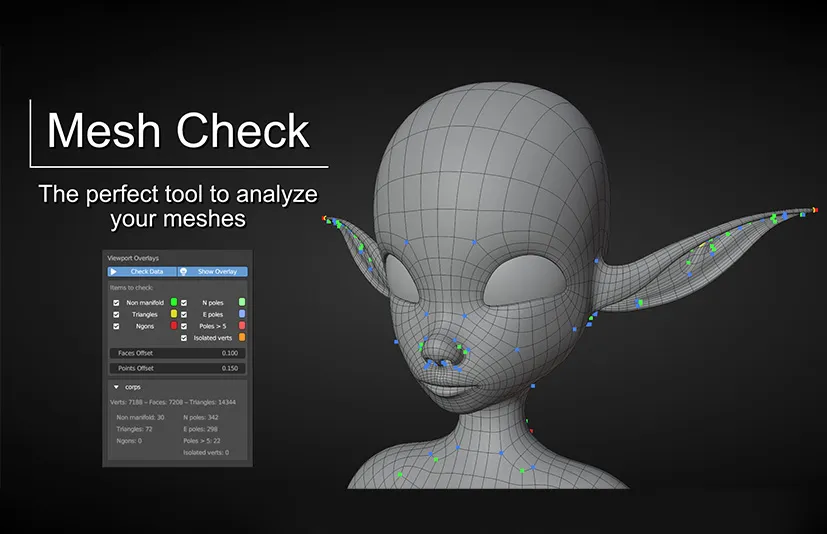Select the blue E poles color swatch
Viewport: 827px width, 534px height.
pos(242,314)
